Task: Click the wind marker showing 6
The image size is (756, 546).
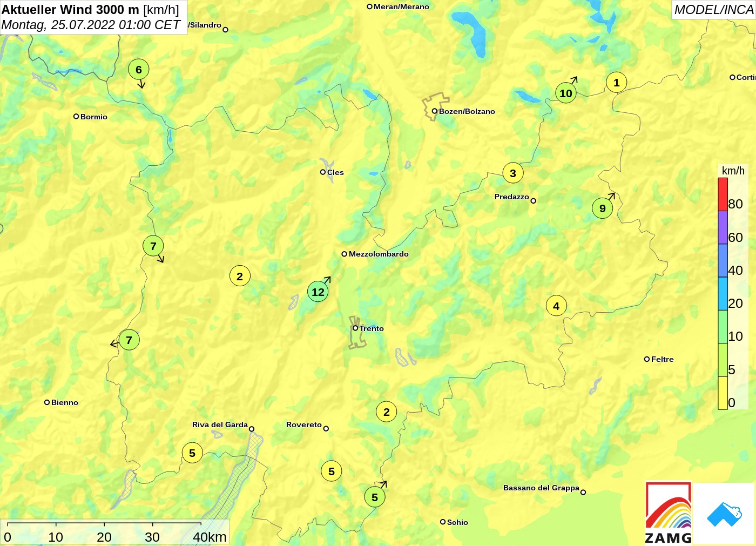Action: 139,69
